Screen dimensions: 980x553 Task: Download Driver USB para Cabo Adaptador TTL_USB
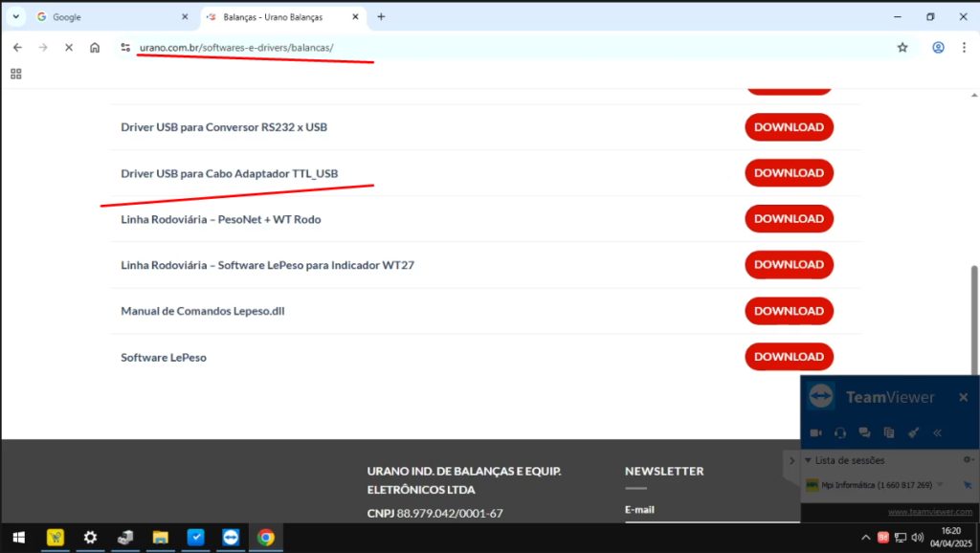(789, 173)
